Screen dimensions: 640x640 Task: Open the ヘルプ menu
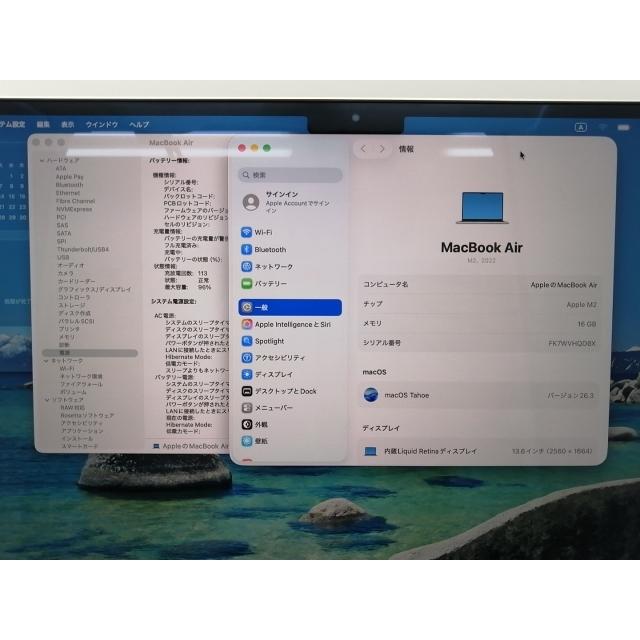[139, 124]
